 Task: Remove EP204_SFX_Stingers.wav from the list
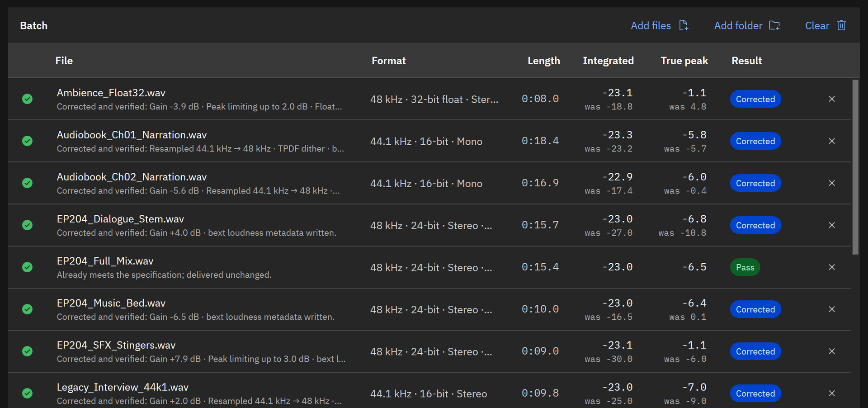pos(832,351)
